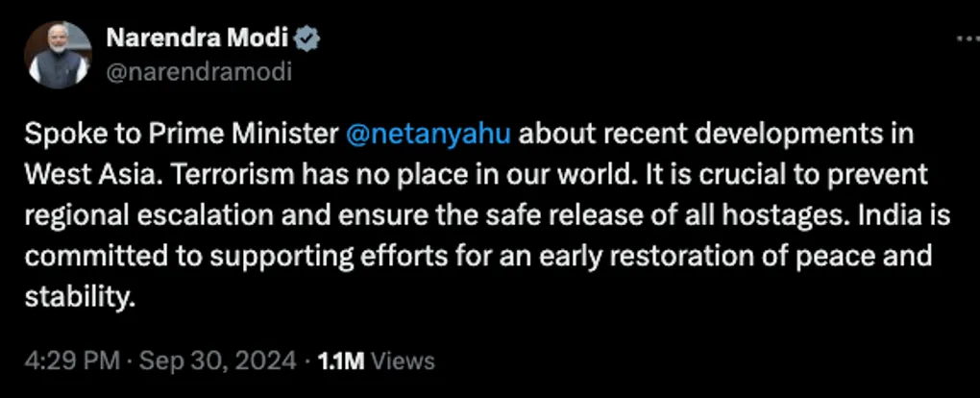Viewport: 980px width, 398px height.
Task: Open the Narendra Modi display name
Action: (x=198, y=39)
